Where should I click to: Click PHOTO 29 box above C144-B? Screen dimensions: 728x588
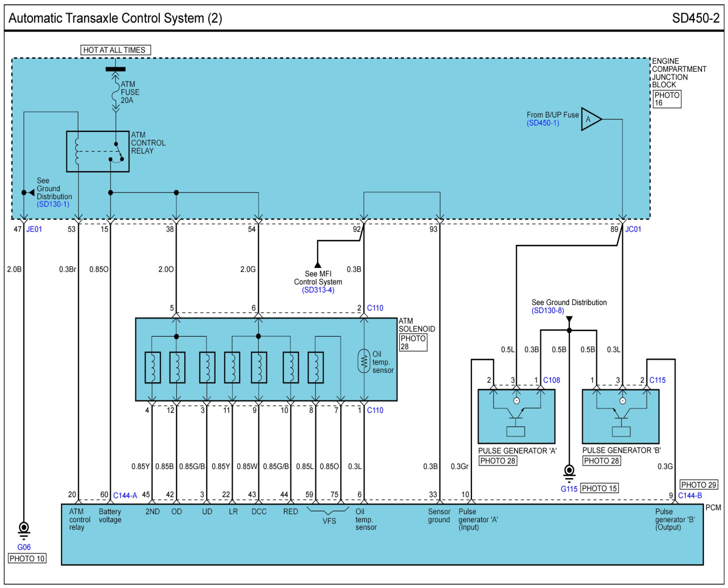(x=698, y=485)
